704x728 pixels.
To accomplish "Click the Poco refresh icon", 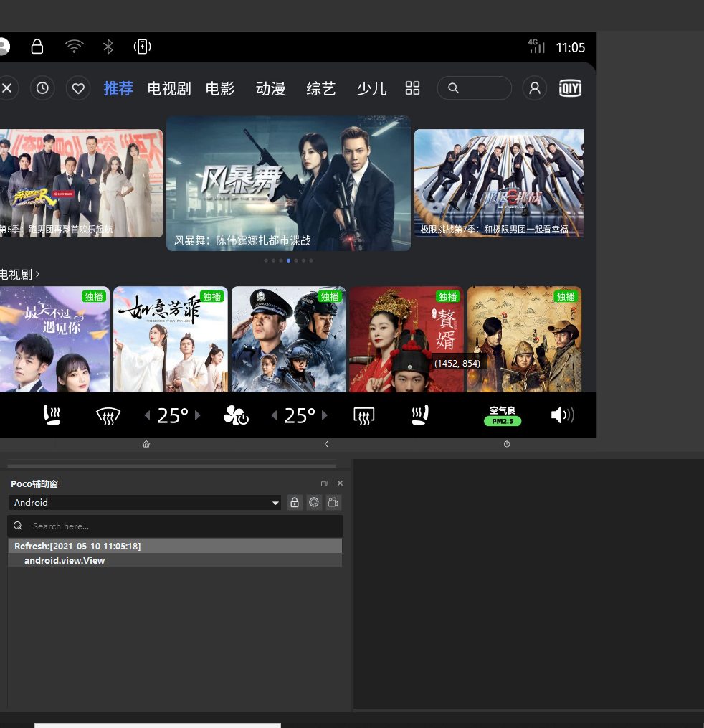I will [314, 502].
